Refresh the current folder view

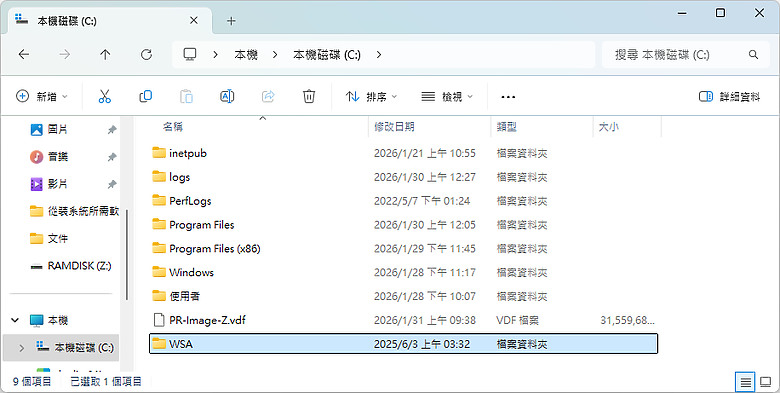[x=146, y=55]
